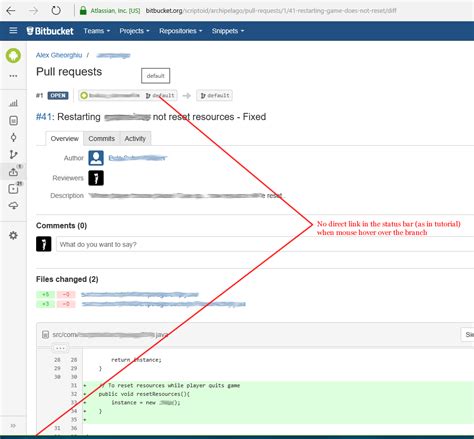Open the Snippets dropdown menu
The height and width of the screenshot is (439, 474).
[x=228, y=31]
